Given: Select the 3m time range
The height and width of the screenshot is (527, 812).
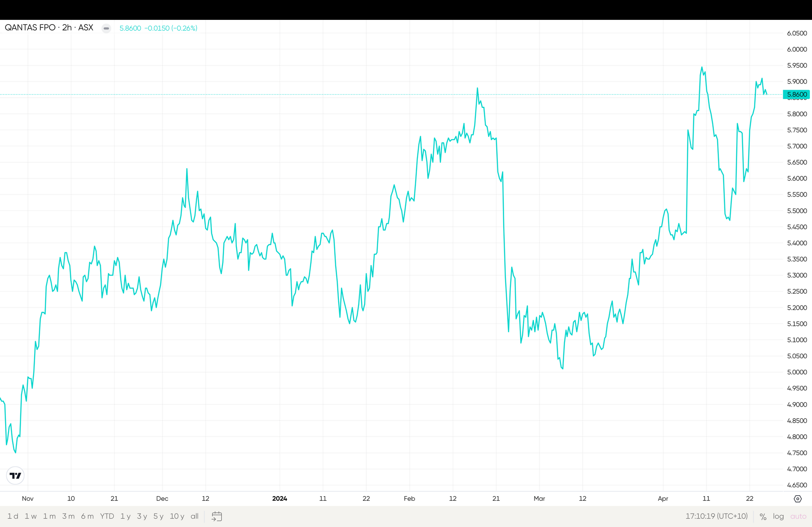Looking at the screenshot, I should [x=68, y=516].
